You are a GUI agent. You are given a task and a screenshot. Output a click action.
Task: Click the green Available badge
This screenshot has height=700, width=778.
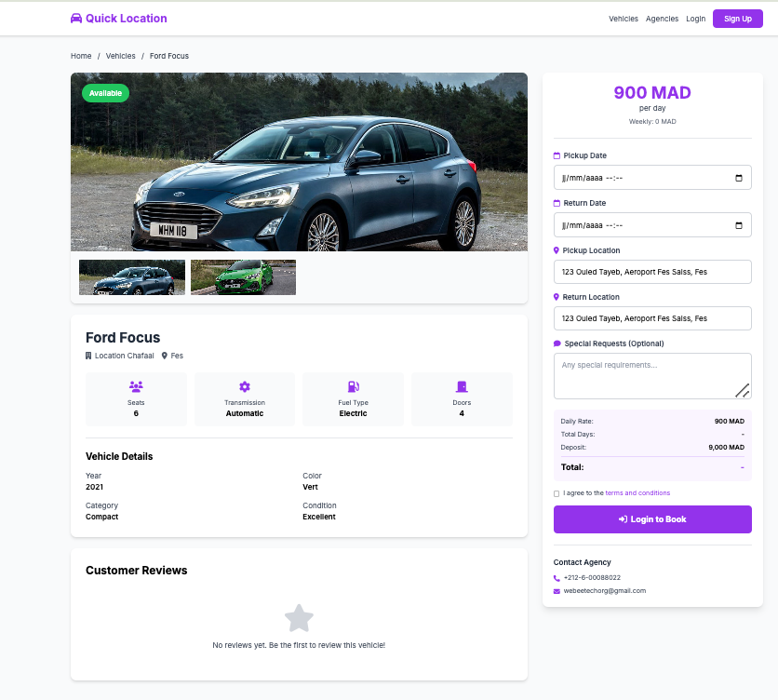pos(106,93)
